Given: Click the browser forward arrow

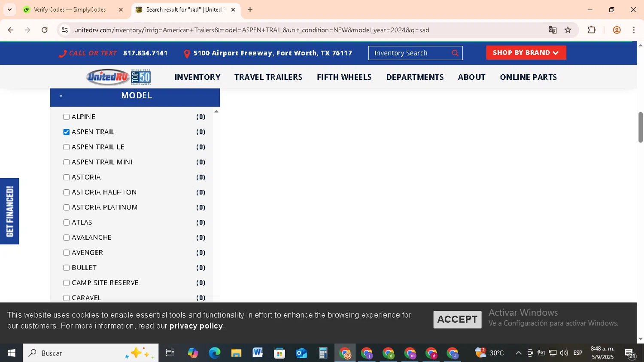Looking at the screenshot, I should coord(27,30).
